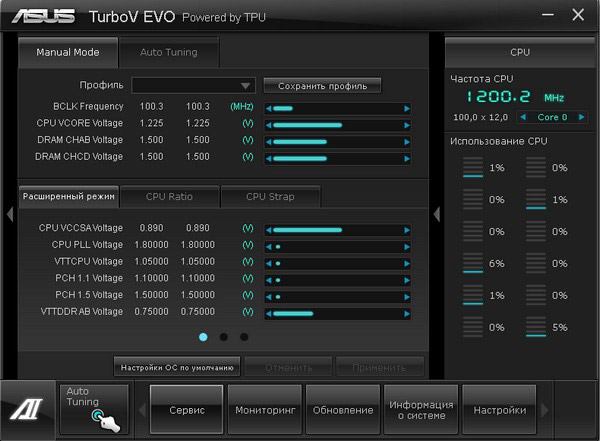Decrease VTTCPU Voltage with left arrow
Viewport: 600px width, 441px height.
pos(269,263)
